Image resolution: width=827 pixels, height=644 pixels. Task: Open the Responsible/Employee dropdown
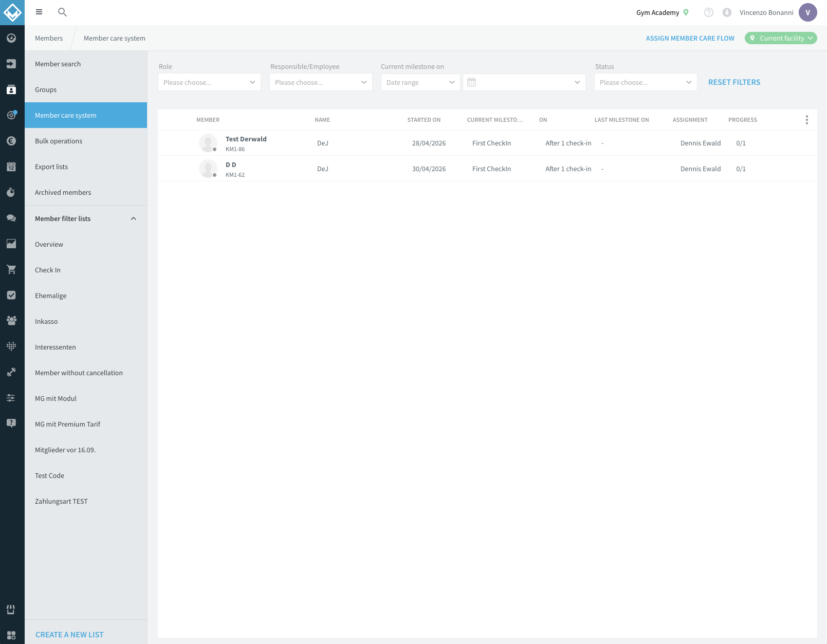(x=321, y=82)
